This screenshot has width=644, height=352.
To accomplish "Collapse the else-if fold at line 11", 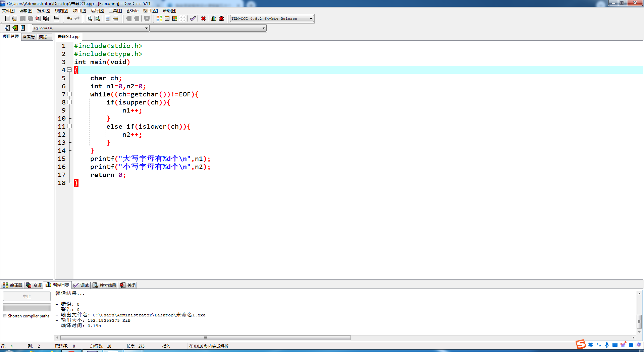I will (x=69, y=126).
